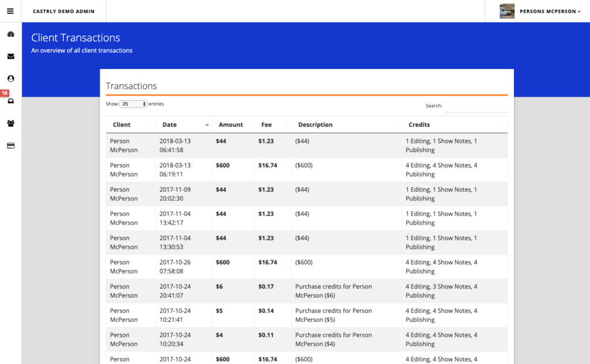The width and height of the screenshot is (590, 364).
Task: Click $44 amount in the 2017-11-09 row
Action: (221, 189)
